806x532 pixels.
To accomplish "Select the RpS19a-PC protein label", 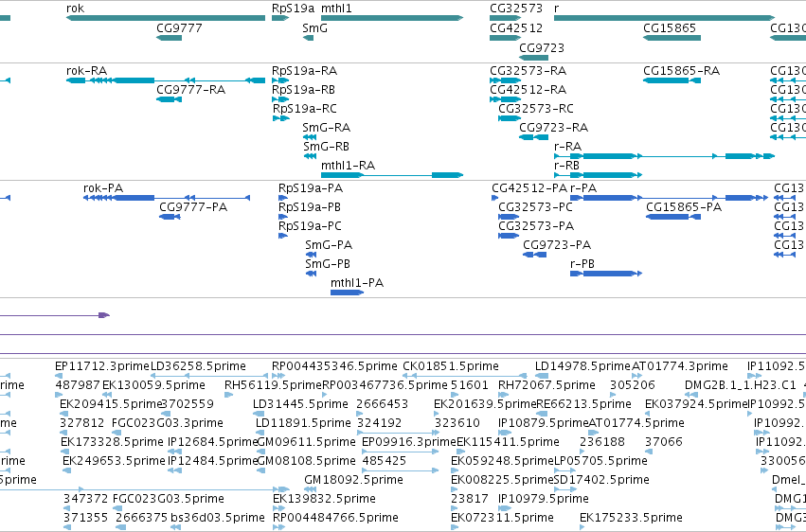I will pos(310,226).
